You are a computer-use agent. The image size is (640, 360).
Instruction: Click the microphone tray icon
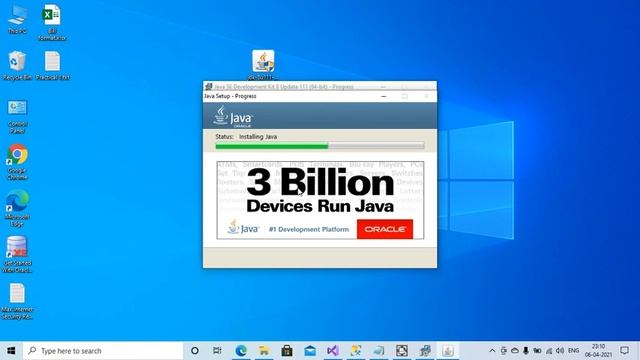point(526,351)
